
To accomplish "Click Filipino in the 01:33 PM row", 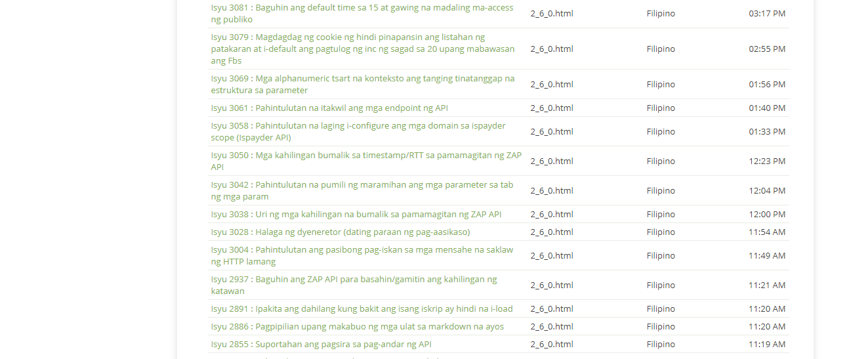I will tap(661, 131).
